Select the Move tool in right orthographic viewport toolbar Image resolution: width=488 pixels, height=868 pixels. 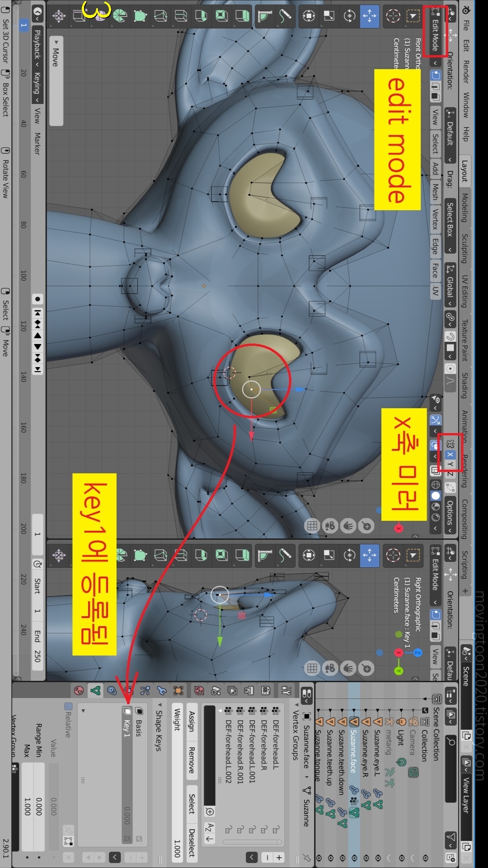370,555
